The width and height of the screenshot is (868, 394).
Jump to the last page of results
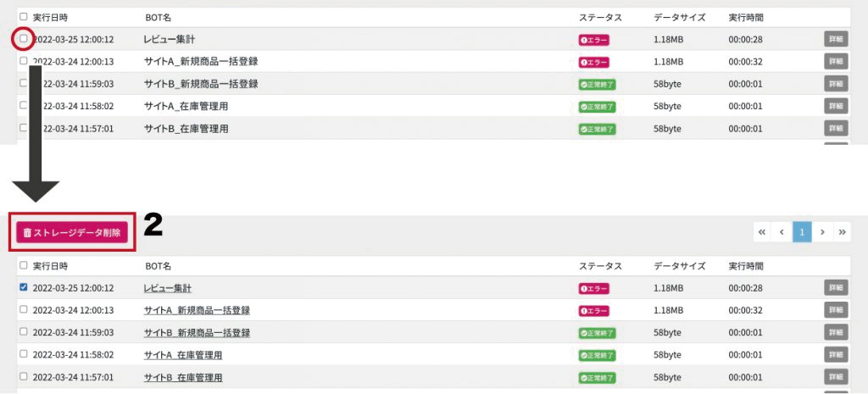(x=842, y=232)
